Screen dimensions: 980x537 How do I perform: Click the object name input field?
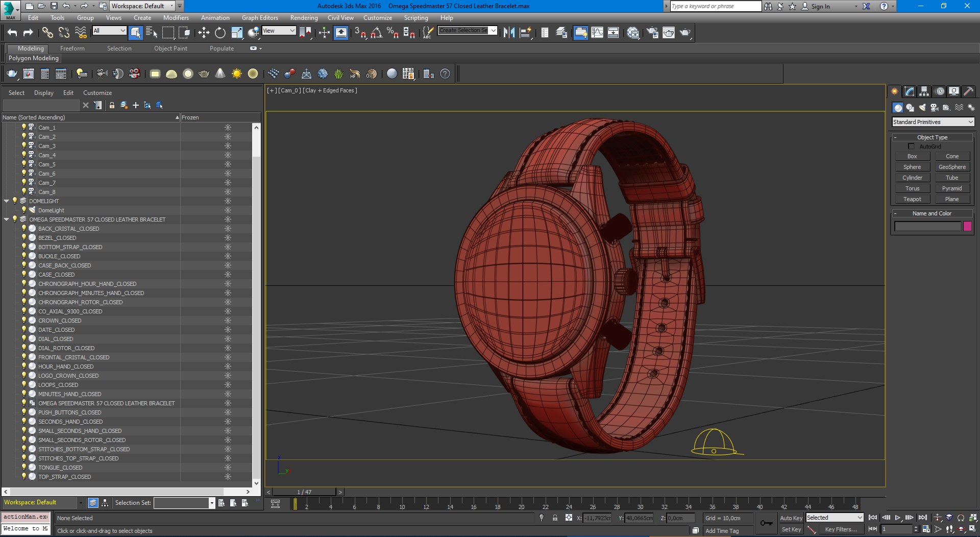pyautogui.click(x=927, y=226)
